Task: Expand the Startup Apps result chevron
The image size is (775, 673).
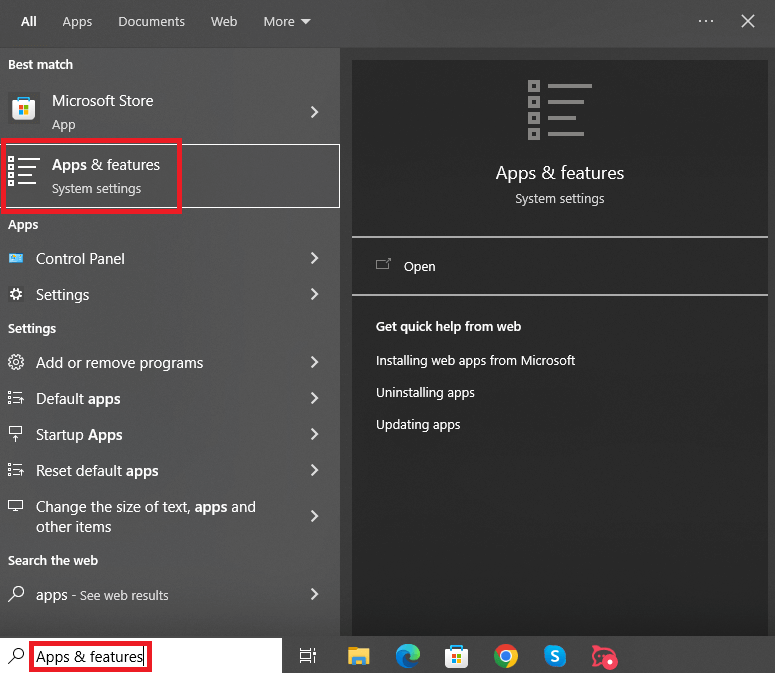Action: pos(314,434)
